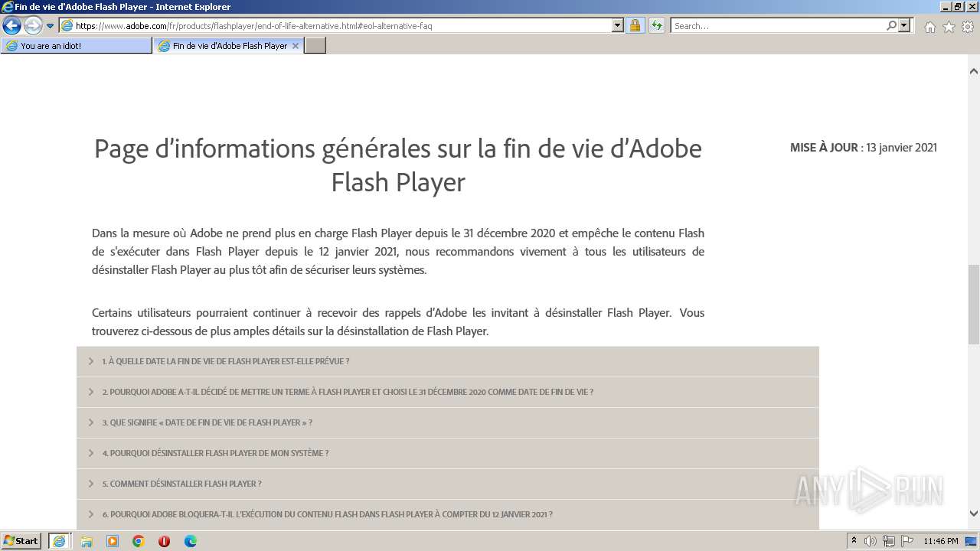Expand question 3 'Que signifie date de fin de vie'
Image resolution: width=980 pixels, height=551 pixels.
point(448,422)
